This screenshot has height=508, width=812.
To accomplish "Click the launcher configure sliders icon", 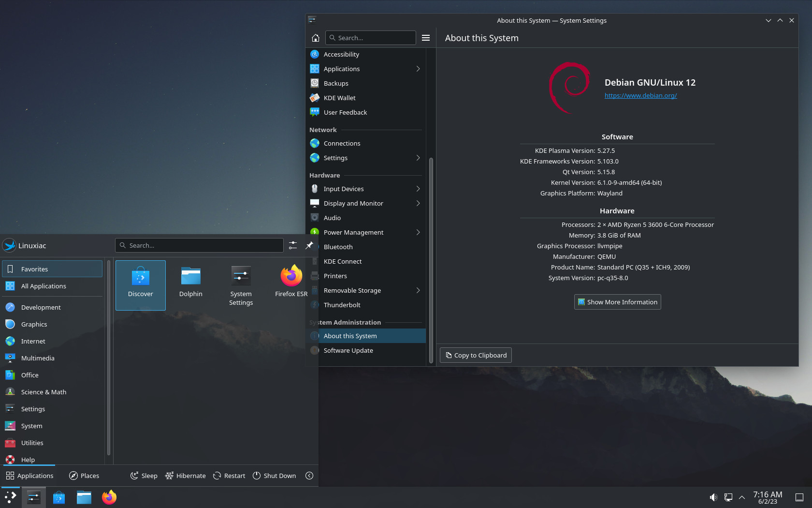I will click(293, 245).
